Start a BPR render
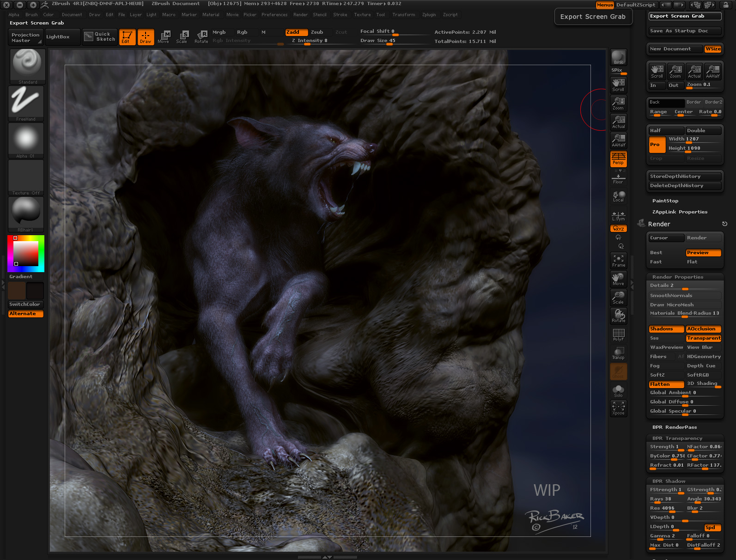 click(x=618, y=57)
